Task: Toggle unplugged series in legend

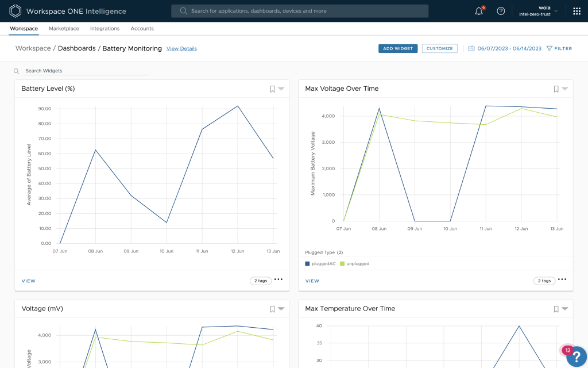Action: (x=355, y=263)
